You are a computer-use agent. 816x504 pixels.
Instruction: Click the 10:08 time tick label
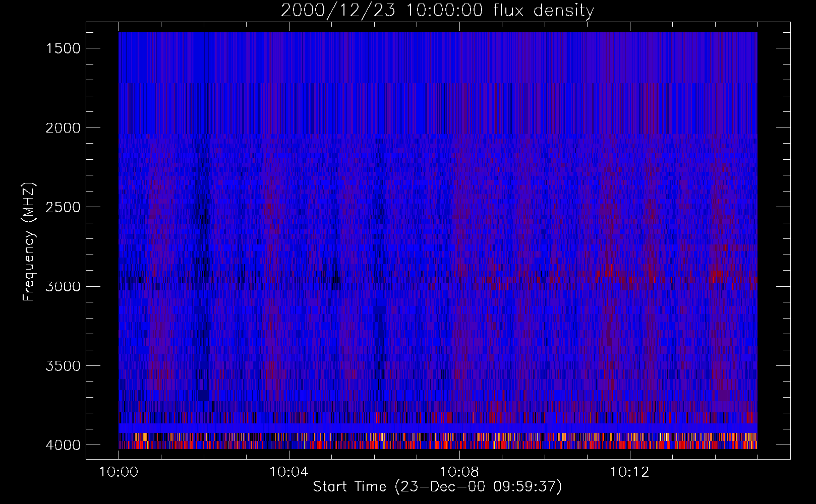point(459,472)
